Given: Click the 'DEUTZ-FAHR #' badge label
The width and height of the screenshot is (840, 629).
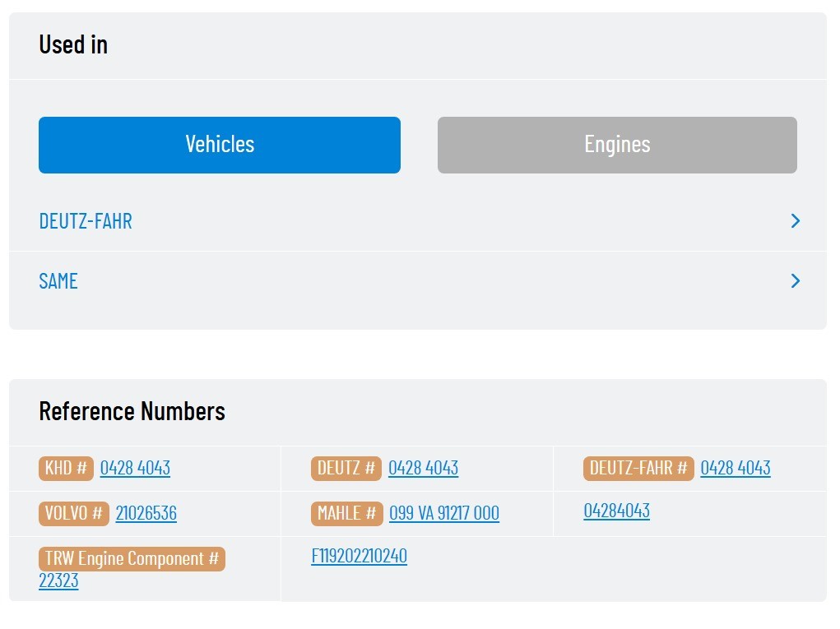Looking at the screenshot, I should tap(638, 469).
